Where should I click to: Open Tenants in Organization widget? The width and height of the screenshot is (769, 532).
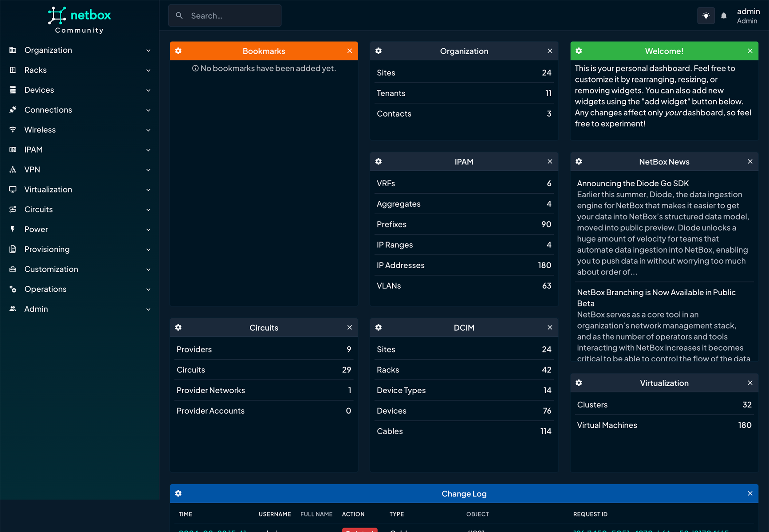(464, 93)
